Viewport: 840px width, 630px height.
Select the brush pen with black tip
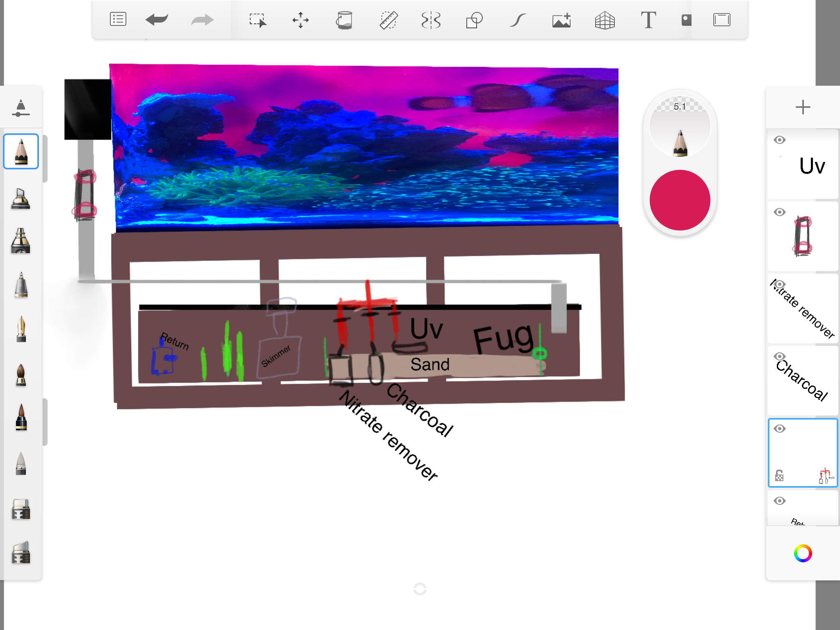click(x=21, y=417)
